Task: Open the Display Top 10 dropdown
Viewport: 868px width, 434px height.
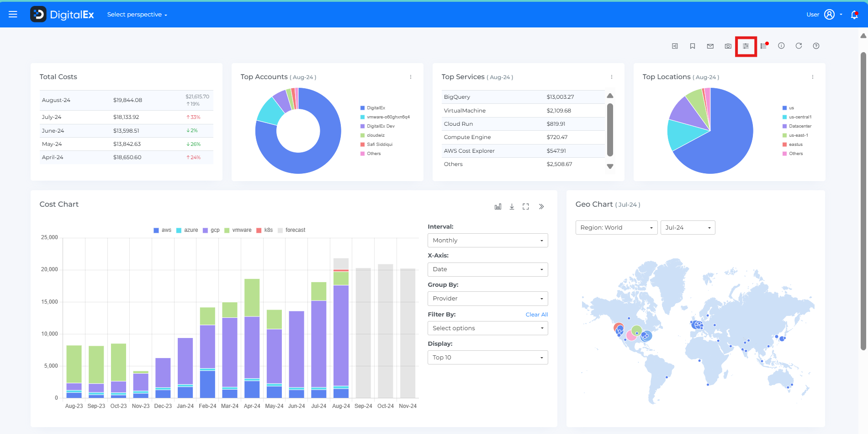Action: point(487,358)
